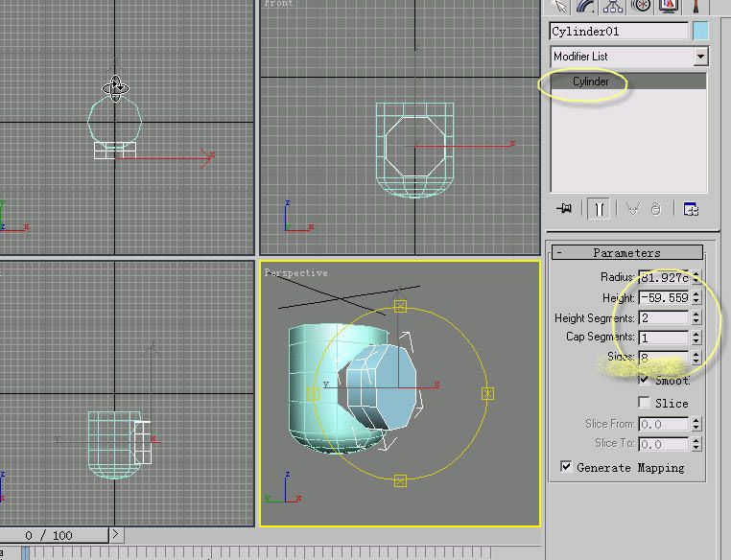Click the Pin Stack icon
Viewport: 731px width, 560px height.
565,208
